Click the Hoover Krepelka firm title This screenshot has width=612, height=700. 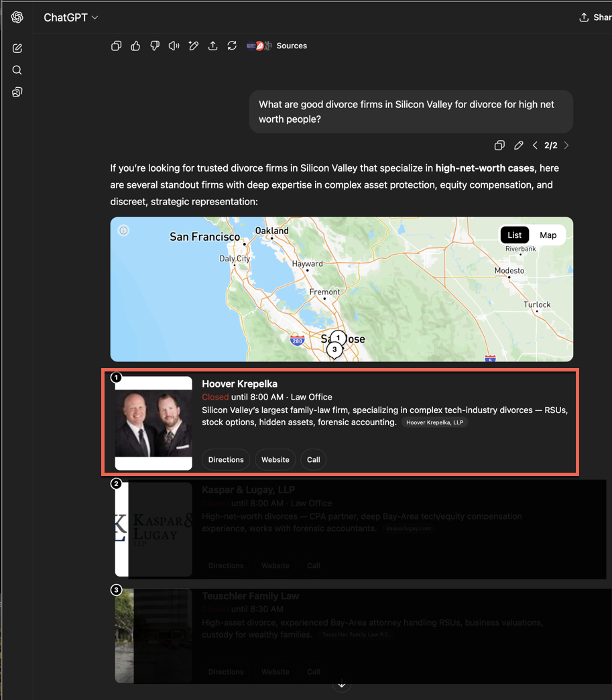pos(240,384)
